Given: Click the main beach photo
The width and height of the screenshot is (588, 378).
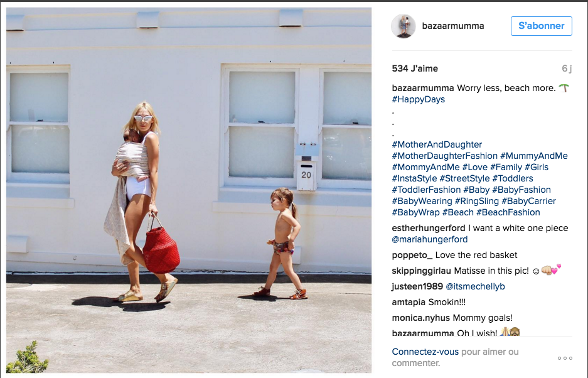Looking at the screenshot, I should tap(189, 190).
